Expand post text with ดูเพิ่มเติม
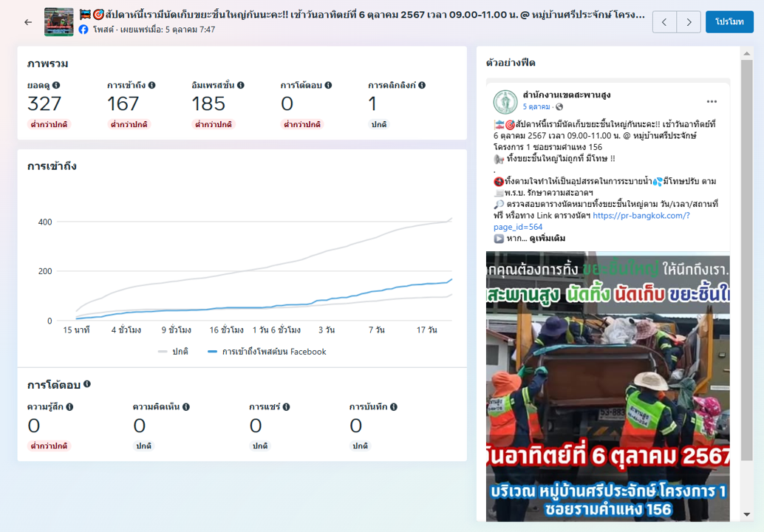This screenshot has width=764, height=532. tap(548, 239)
